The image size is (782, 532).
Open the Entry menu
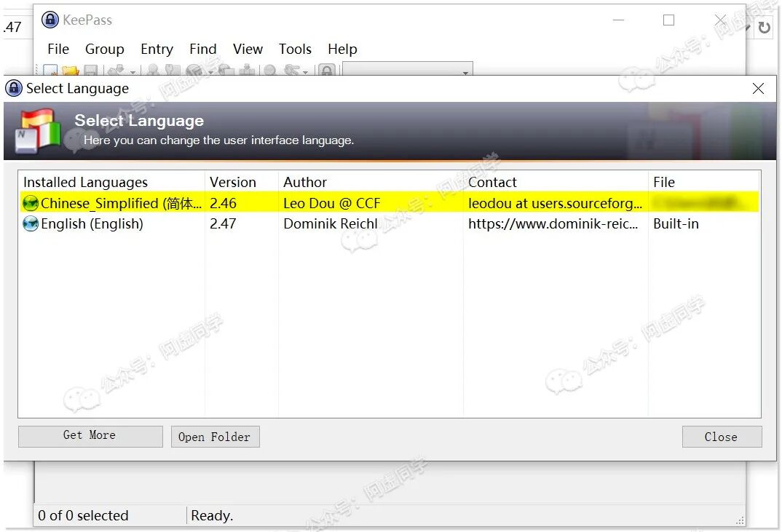[x=157, y=49]
